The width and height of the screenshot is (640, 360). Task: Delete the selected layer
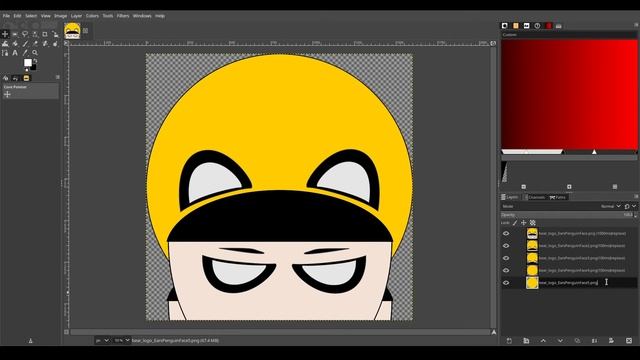click(629, 340)
